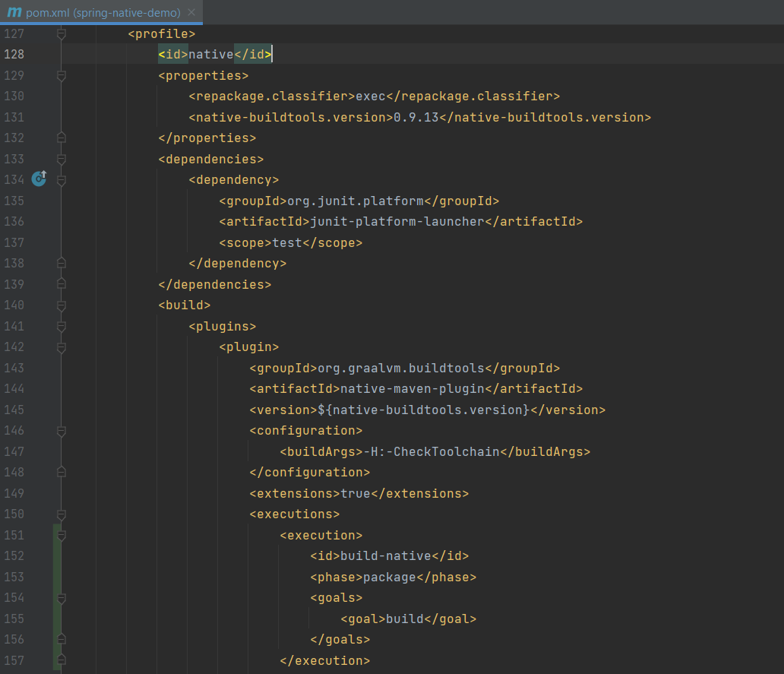This screenshot has width=784, height=674.
Task: Fold the closing dependencies tag line 139
Action: [x=62, y=284]
